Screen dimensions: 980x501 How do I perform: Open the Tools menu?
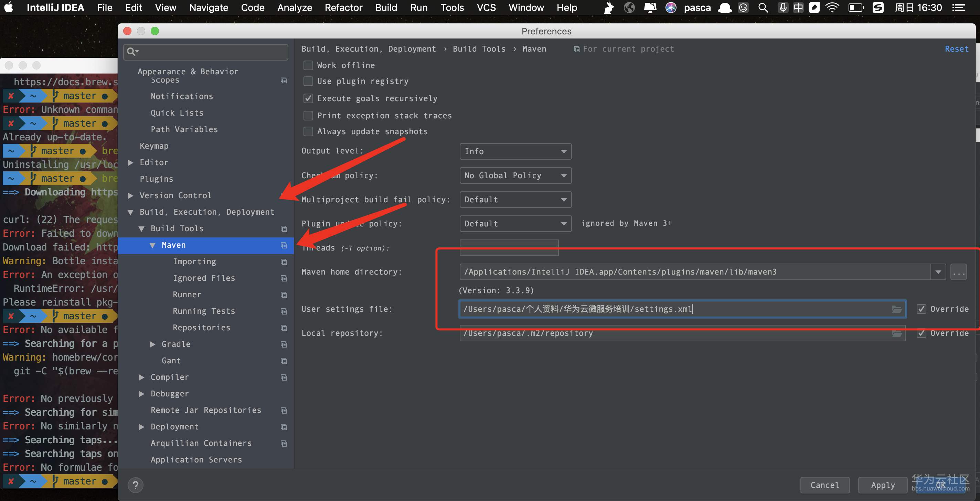point(452,8)
